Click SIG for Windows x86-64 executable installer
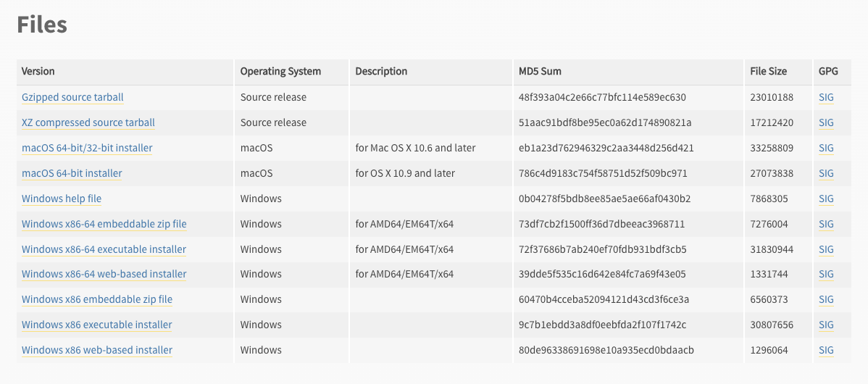This screenshot has height=384, width=868. (x=826, y=249)
